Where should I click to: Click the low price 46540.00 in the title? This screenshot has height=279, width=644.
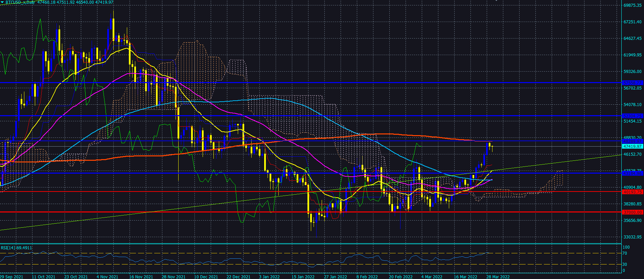(x=85, y=2)
